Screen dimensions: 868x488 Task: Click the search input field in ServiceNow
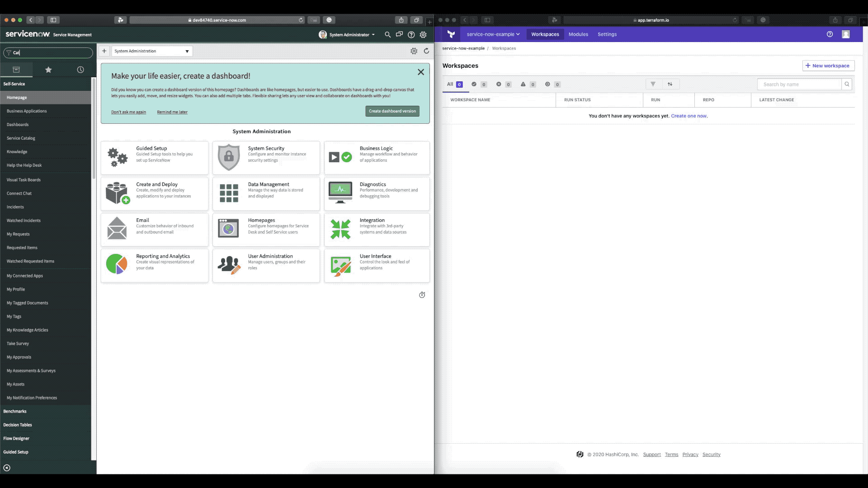(x=47, y=52)
